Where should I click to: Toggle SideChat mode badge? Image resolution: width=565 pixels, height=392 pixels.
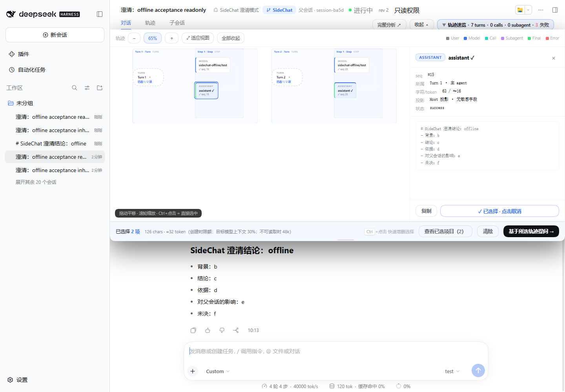click(279, 10)
